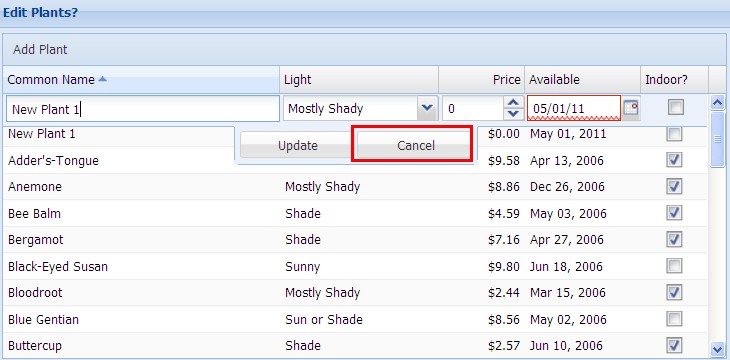Decrease price with spinner down arrow
The width and height of the screenshot is (730, 360).
513,114
